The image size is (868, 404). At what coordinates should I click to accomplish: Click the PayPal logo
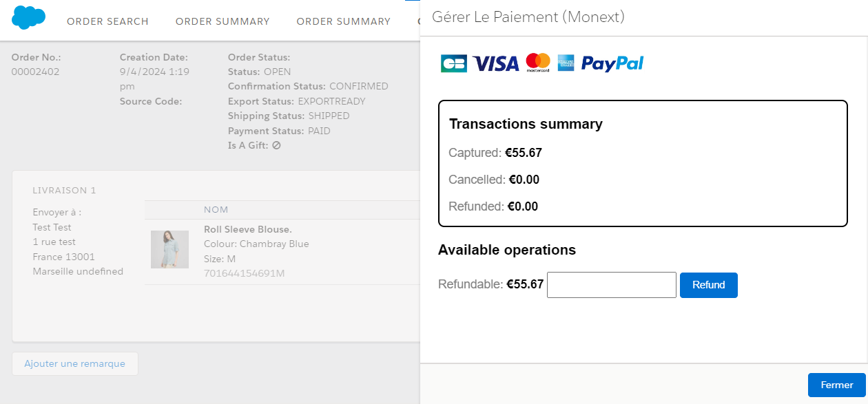(612, 64)
